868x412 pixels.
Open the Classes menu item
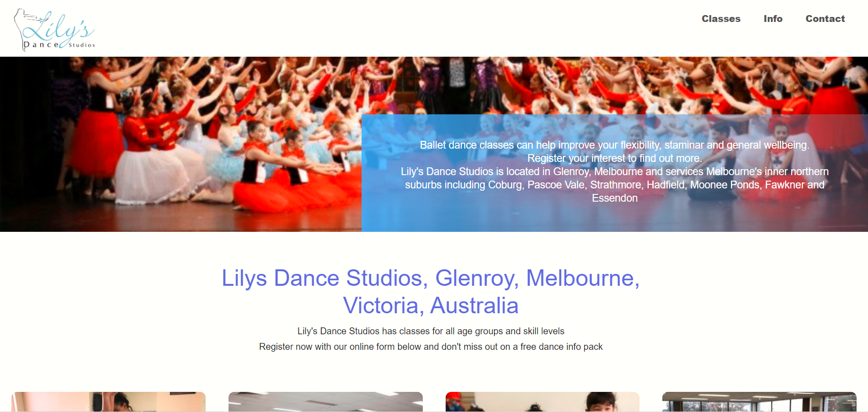coord(721,19)
